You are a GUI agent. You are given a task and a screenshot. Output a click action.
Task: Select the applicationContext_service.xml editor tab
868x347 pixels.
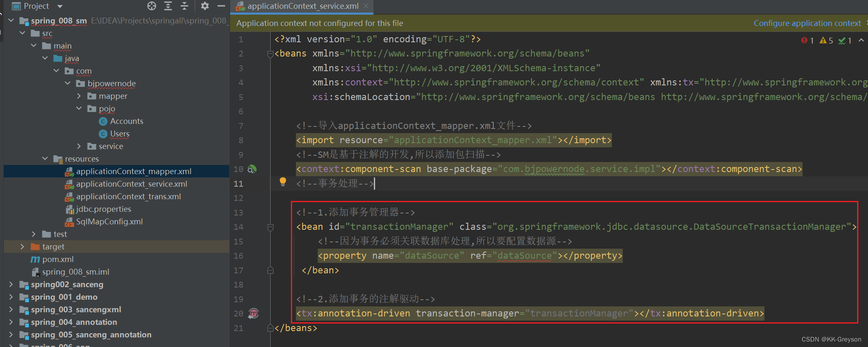(303, 6)
